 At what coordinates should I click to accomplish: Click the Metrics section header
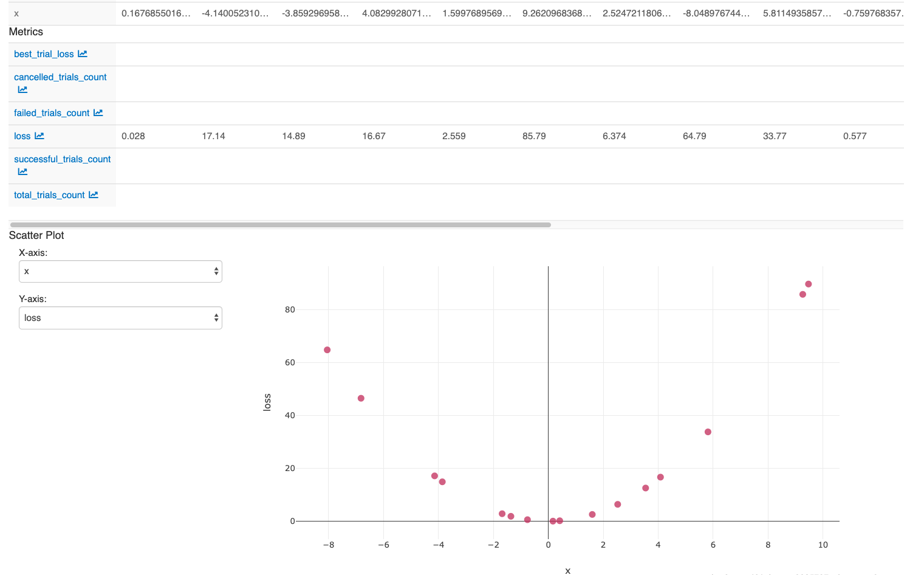click(x=25, y=32)
